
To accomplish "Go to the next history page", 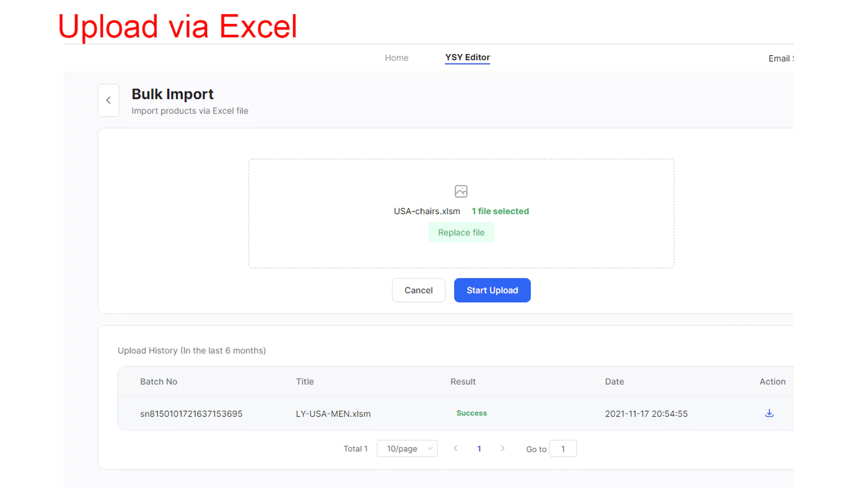I will (502, 448).
